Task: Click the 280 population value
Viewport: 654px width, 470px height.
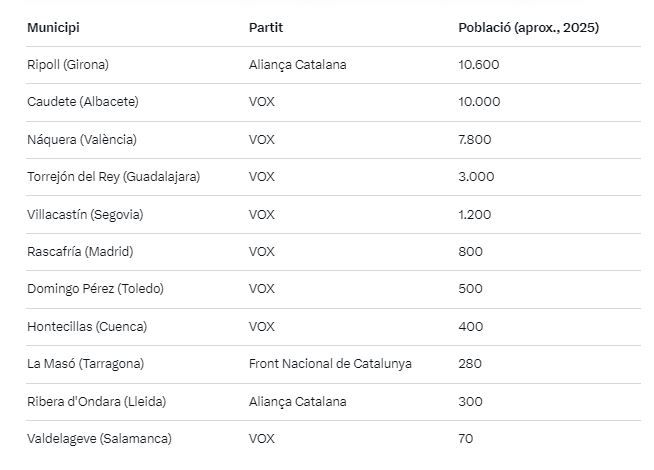Action: [469, 364]
